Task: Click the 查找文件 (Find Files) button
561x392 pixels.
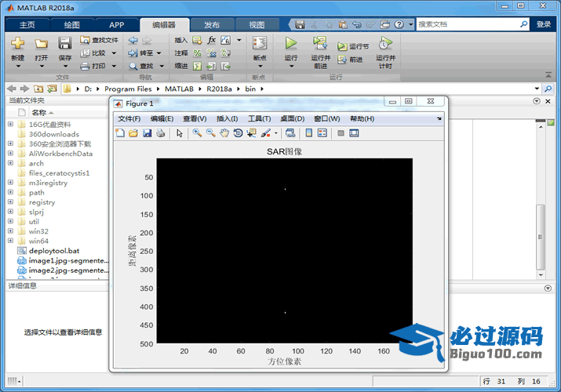Action: click(100, 40)
